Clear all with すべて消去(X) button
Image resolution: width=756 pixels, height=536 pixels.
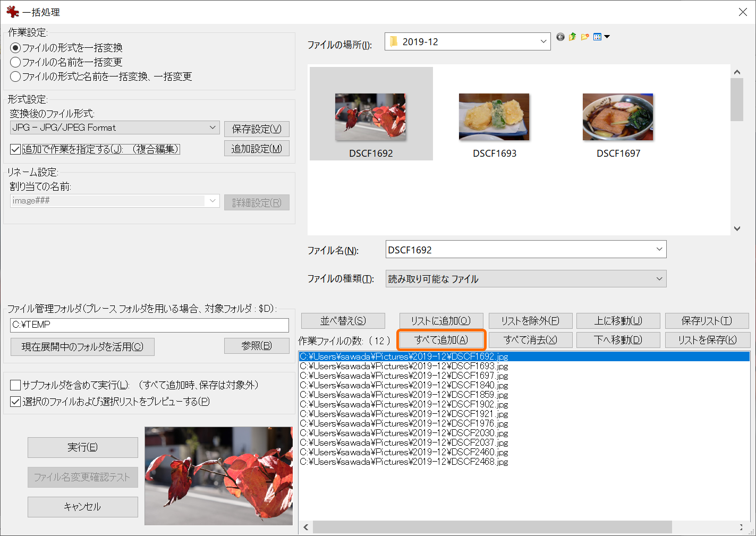click(x=531, y=340)
